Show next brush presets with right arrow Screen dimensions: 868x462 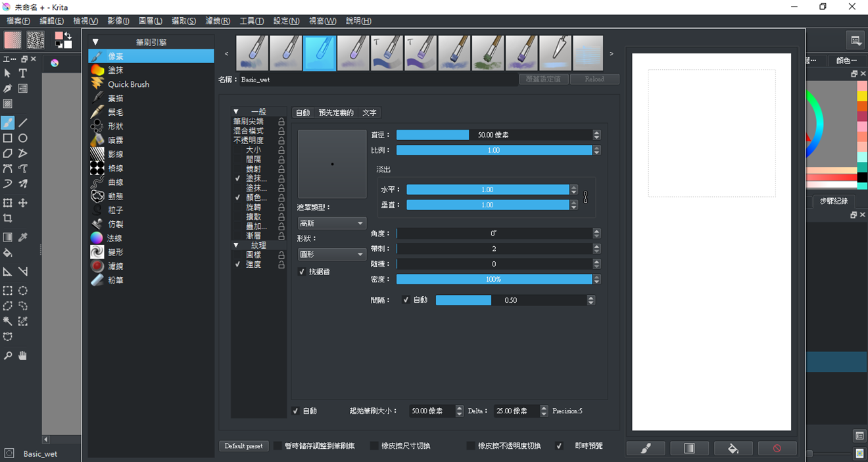pos(612,54)
